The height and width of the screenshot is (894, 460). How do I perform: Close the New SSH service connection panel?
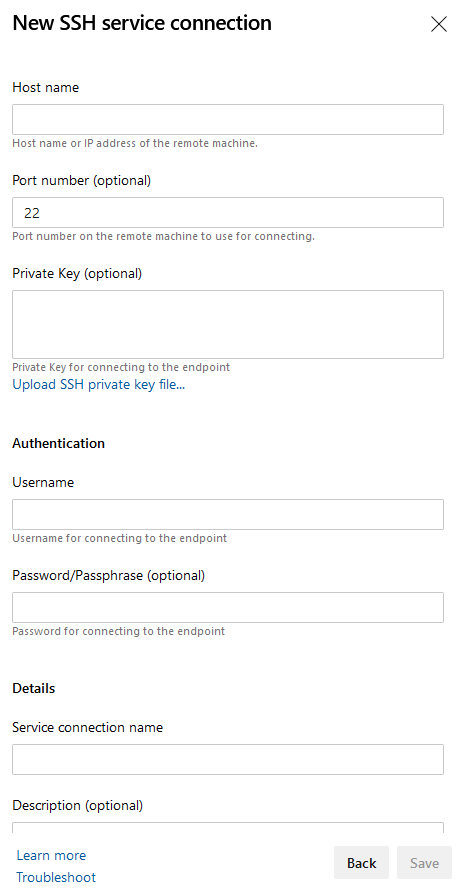click(438, 24)
